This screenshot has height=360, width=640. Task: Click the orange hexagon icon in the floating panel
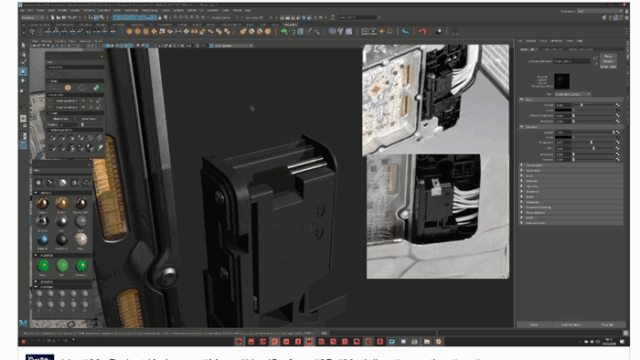[x=68, y=87]
